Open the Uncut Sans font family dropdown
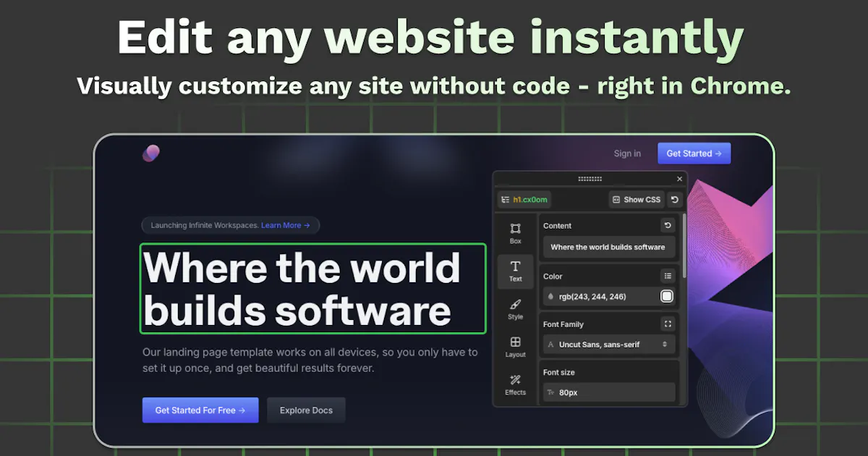 pos(608,345)
